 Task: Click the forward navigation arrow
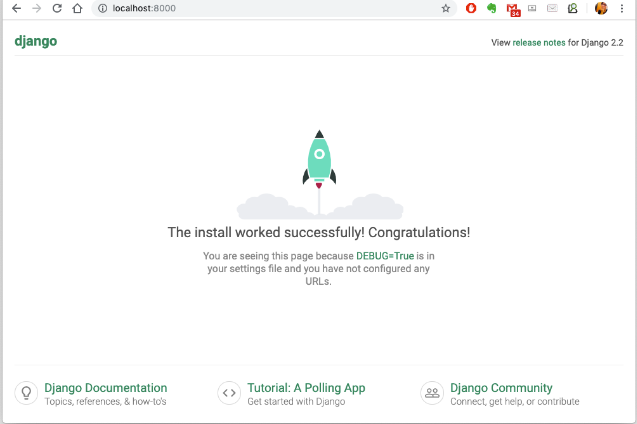pyautogui.click(x=37, y=8)
